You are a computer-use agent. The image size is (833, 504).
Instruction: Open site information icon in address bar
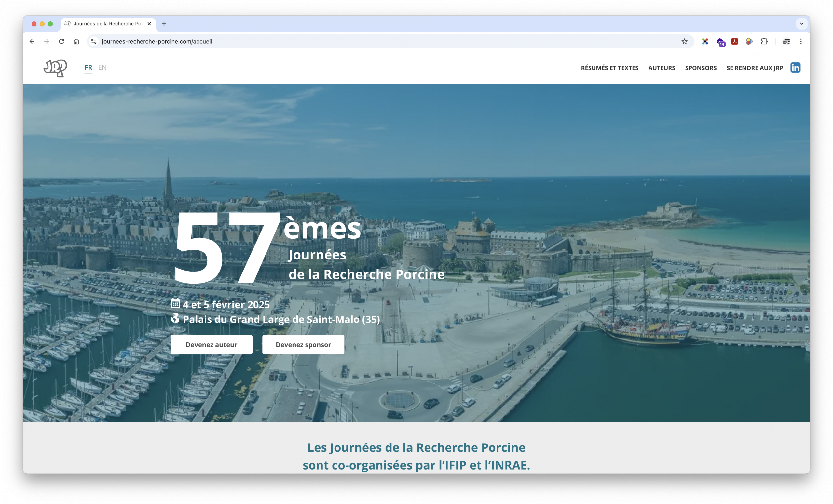[94, 42]
